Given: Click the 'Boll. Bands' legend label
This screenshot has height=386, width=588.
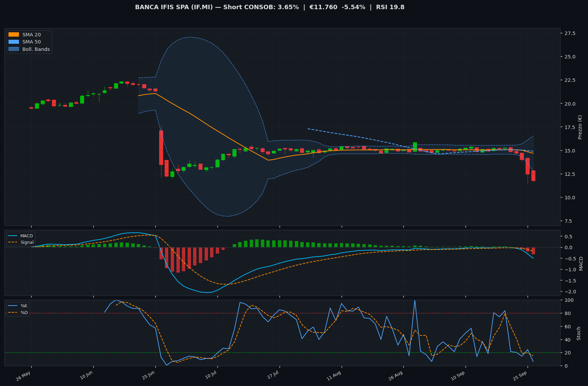Looking at the screenshot, I should [36, 49].
